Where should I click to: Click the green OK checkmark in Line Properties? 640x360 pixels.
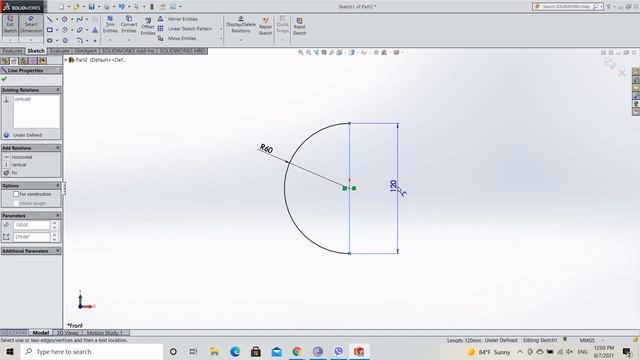4,79
